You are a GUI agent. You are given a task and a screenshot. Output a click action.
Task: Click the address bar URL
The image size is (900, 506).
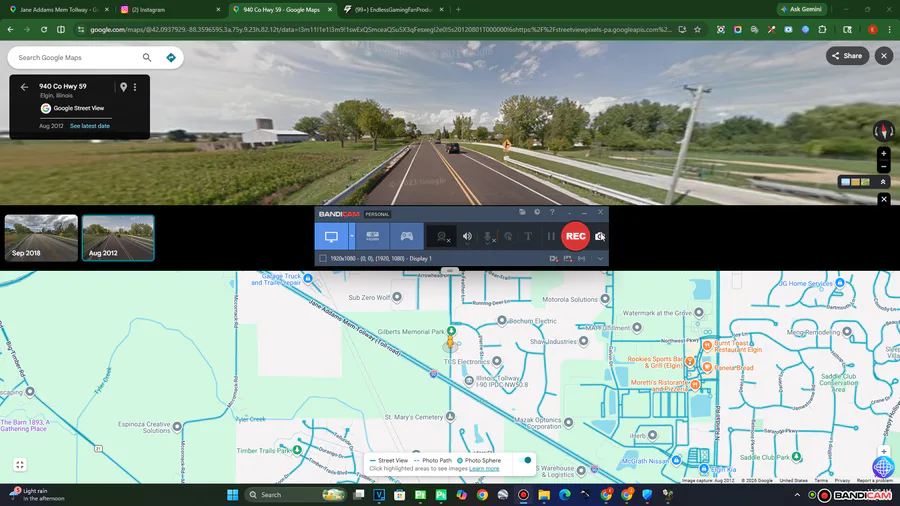381,29
